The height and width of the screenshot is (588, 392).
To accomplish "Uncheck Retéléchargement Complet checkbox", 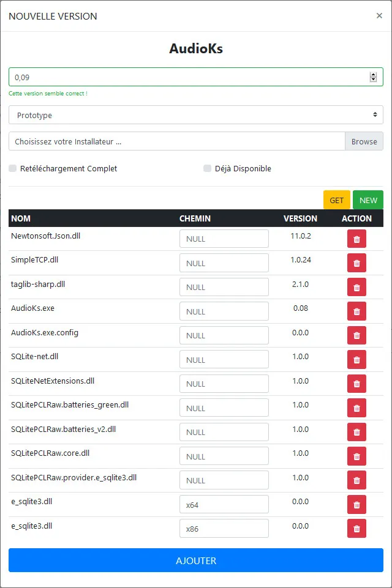I will point(12,168).
